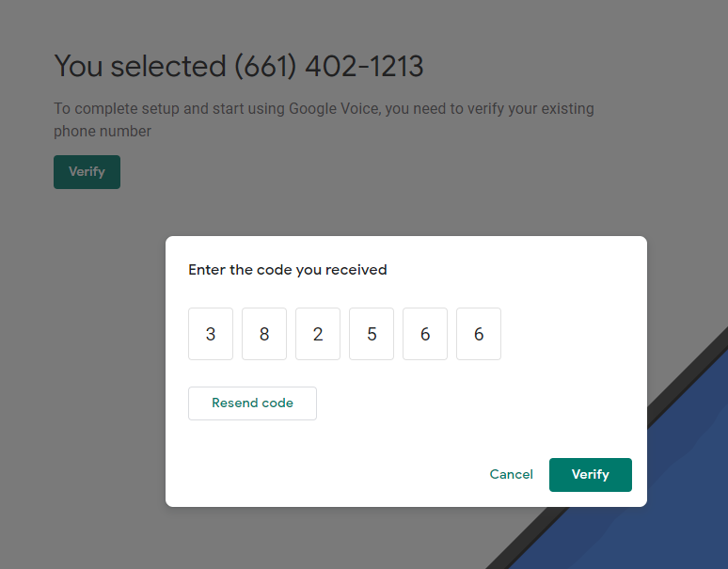Click the Resend code button

coord(253,403)
